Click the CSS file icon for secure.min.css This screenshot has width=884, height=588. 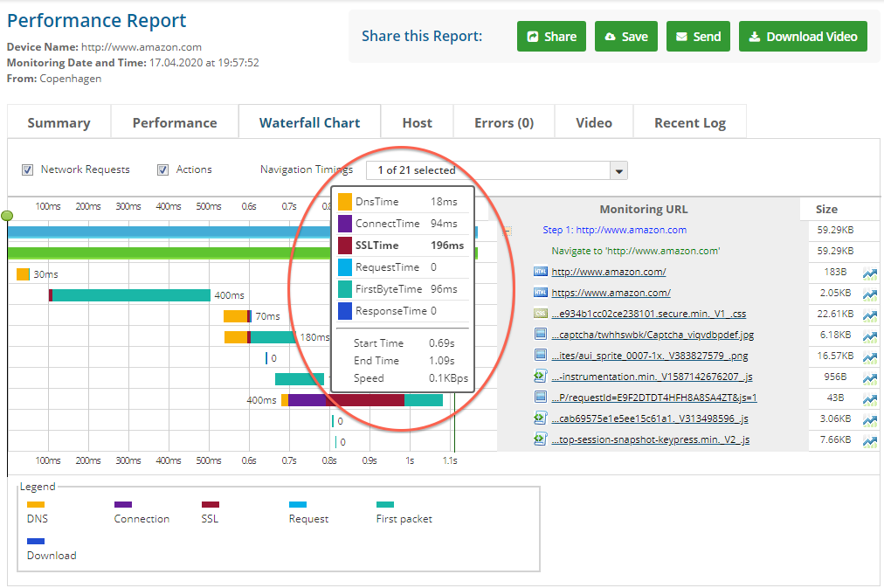540,314
